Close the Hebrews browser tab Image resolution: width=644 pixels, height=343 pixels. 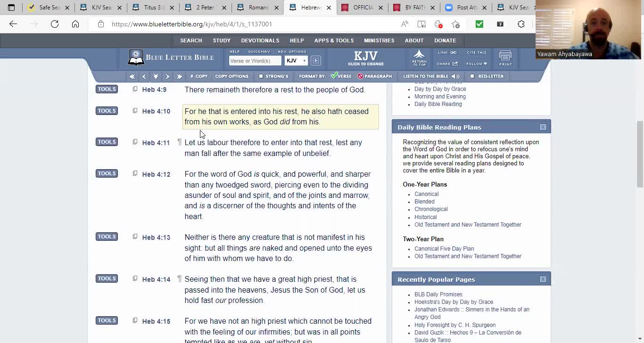(329, 8)
